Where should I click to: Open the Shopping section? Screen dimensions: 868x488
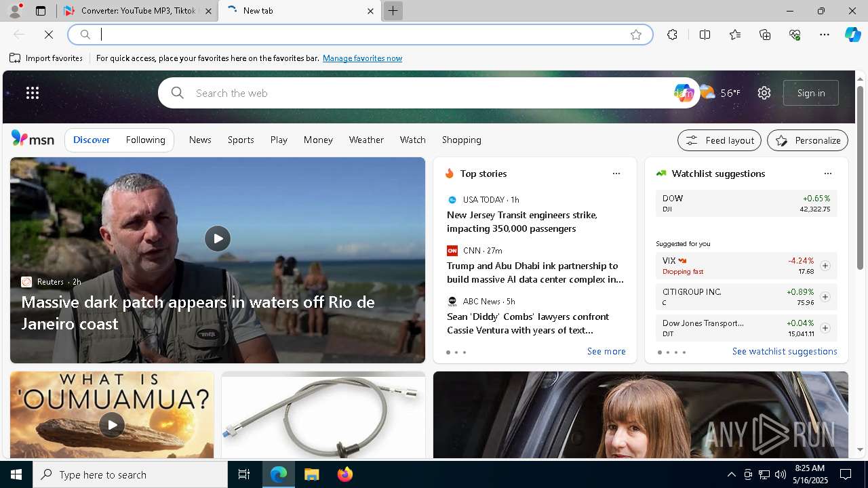(x=461, y=140)
